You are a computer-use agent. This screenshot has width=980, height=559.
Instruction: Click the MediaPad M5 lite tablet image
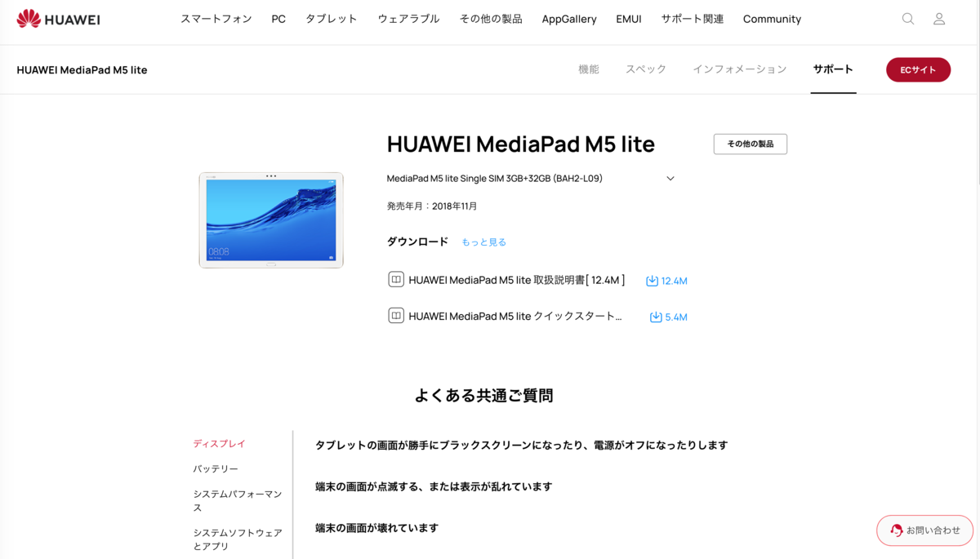pyautogui.click(x=271, y=220)
